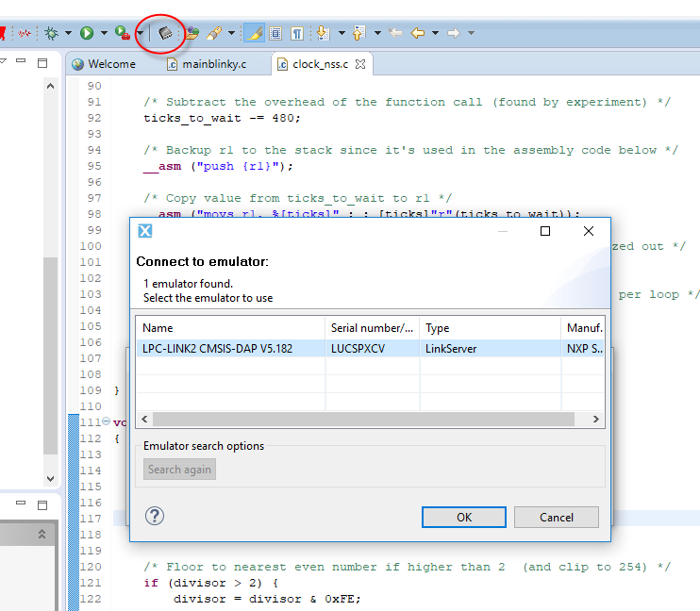
Task: Click the emulator table scroll right arrow
Action: [595, 419]
